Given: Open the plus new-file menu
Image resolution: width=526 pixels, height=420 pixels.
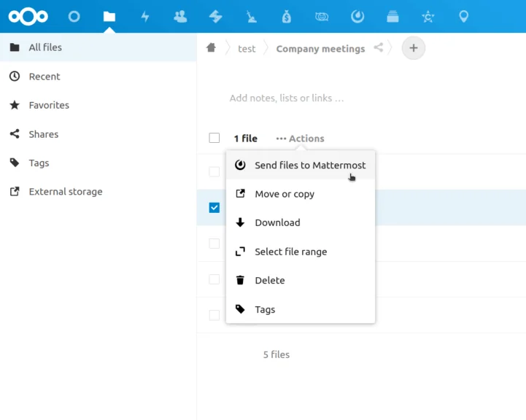Looking at the screenshot, I should click(x=414, y=48).
